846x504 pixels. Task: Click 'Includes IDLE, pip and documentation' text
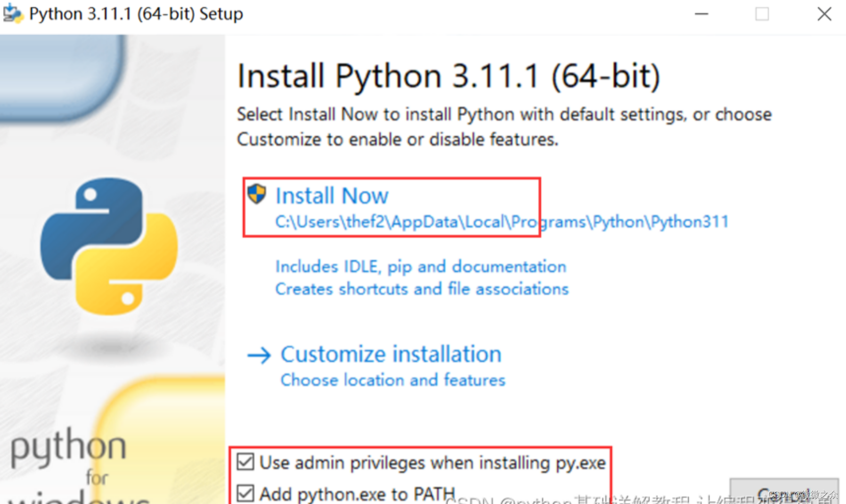420,266
